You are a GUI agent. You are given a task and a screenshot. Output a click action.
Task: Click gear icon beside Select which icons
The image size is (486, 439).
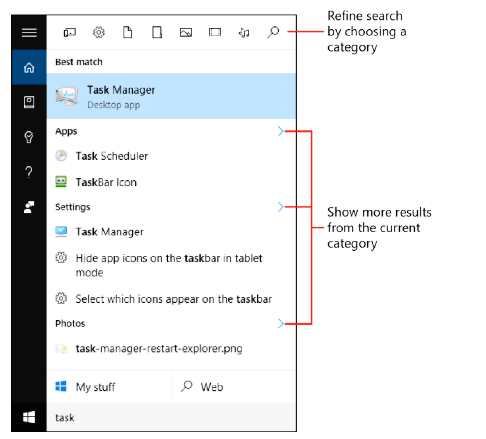(61, 298)
